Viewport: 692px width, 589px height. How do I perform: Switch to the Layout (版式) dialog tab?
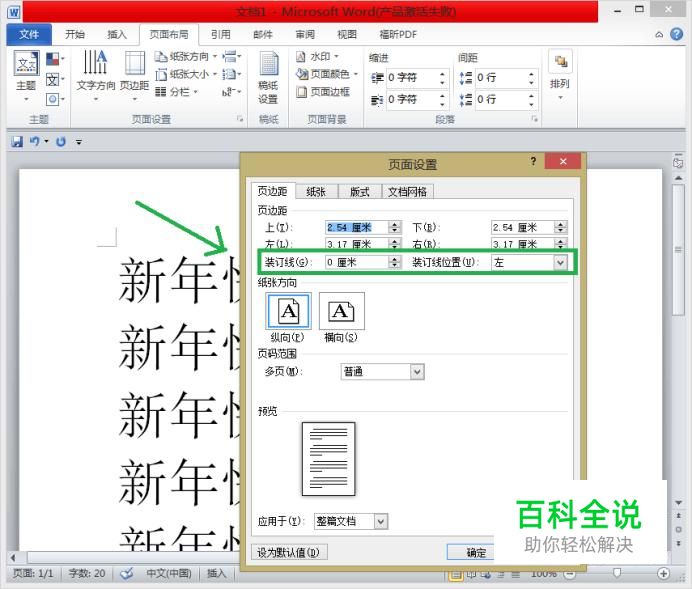coord(359,192)
